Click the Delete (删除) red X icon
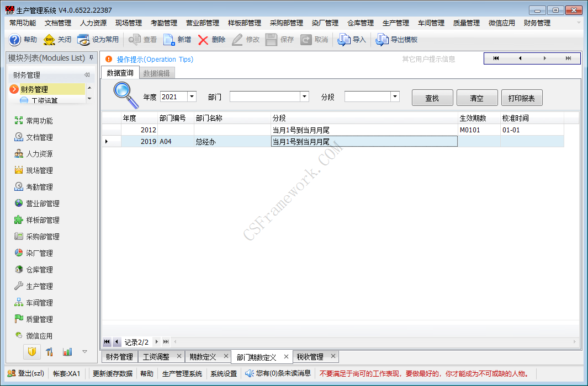Screen dimensions: 588x386 pos(203,40)
